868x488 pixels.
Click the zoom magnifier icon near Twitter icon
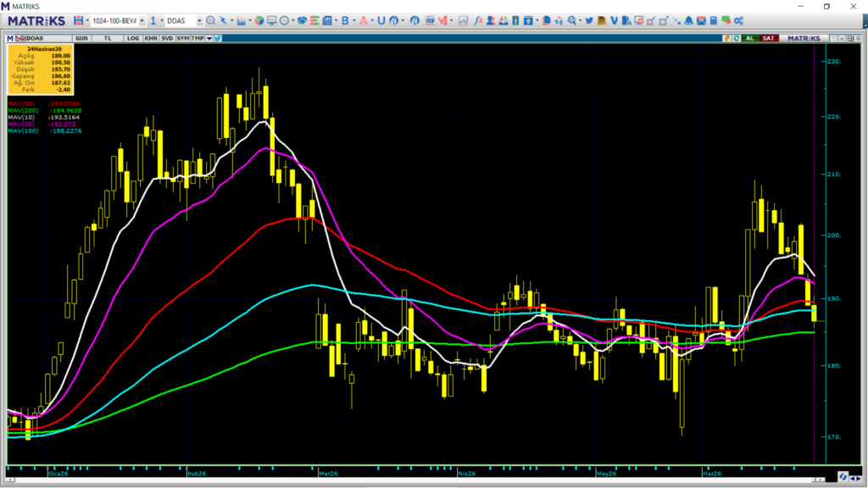click(572, 20)
